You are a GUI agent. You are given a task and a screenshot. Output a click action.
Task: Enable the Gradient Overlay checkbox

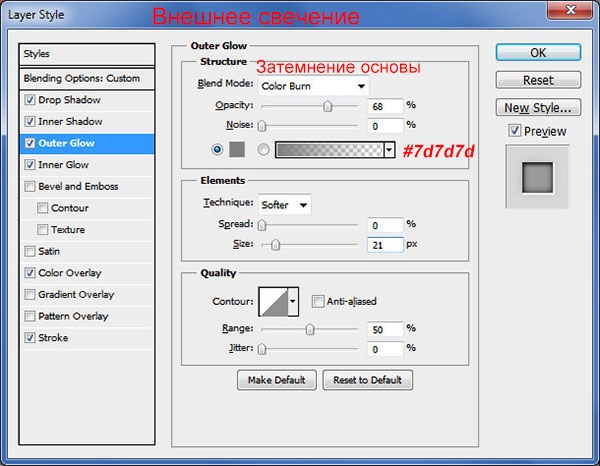30,294
